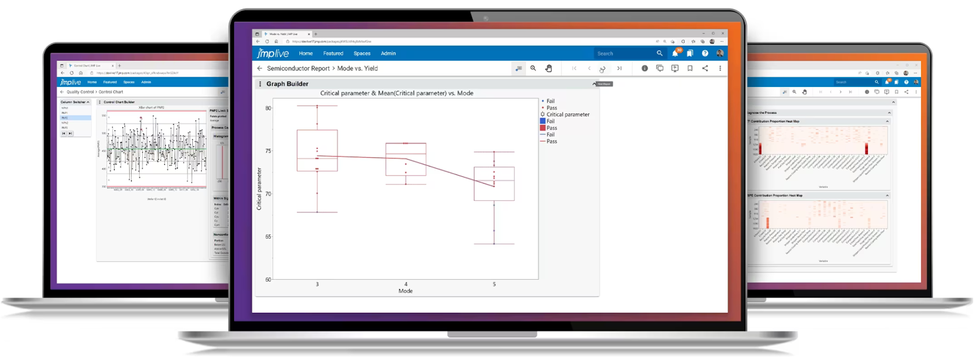This screenshot has height=363, width=980.
Task: Jump to first report in center toolbar
Action: click(x=574, y=69)
